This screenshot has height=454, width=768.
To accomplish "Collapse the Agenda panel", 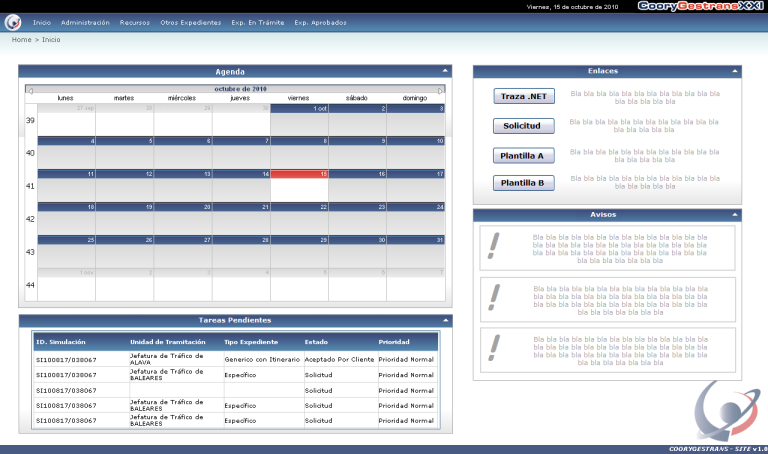I will pos(445,72).
